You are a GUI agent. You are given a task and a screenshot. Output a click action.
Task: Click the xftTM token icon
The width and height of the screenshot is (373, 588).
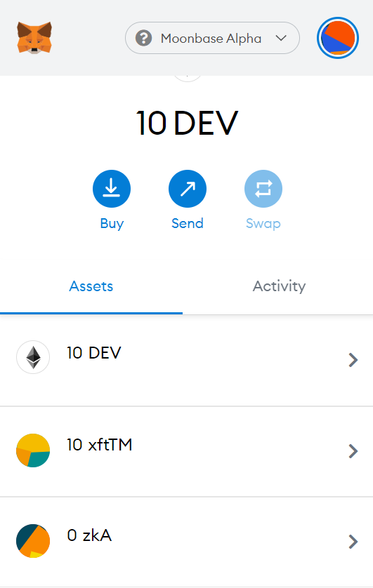(33, 450)
